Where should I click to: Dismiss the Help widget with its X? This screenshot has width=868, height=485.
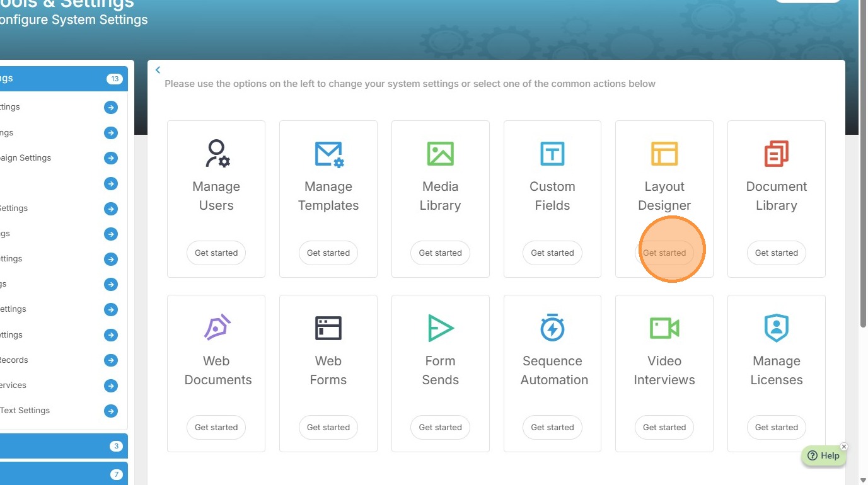tap(844, 447)
